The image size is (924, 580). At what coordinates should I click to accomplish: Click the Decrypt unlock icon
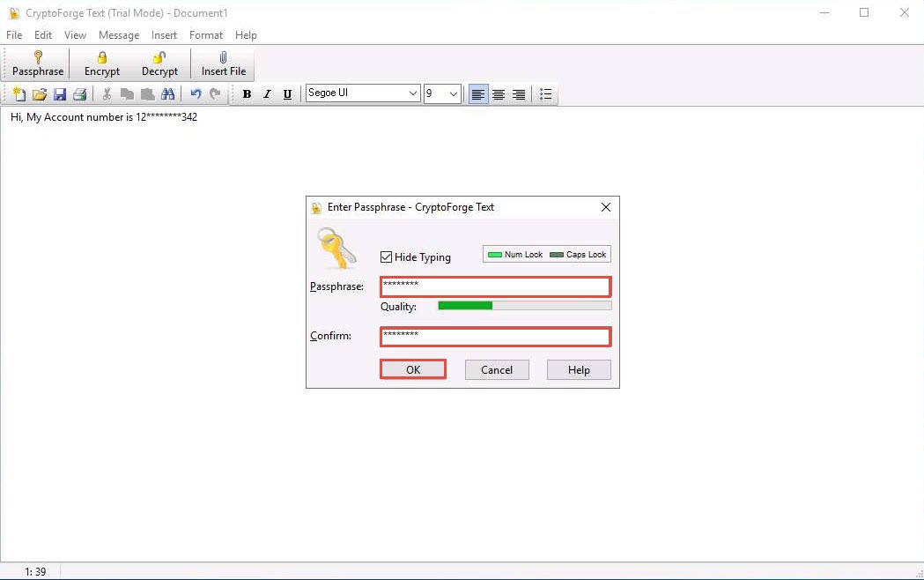click(x=159, y=58)
